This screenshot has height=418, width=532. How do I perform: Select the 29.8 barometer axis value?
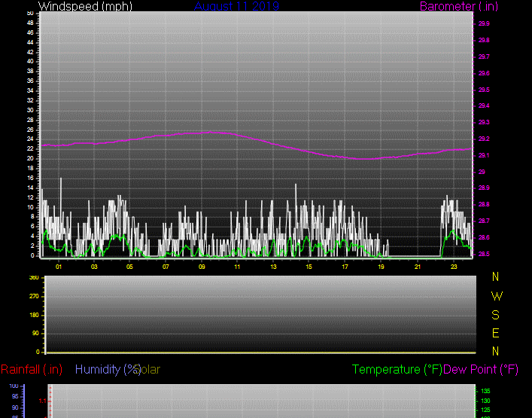tap(484, 40)
